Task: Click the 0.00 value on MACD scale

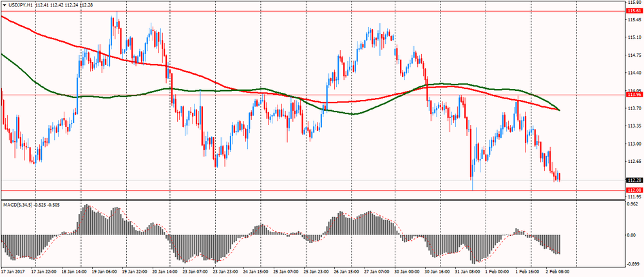Action: click(x=633, y=236)
